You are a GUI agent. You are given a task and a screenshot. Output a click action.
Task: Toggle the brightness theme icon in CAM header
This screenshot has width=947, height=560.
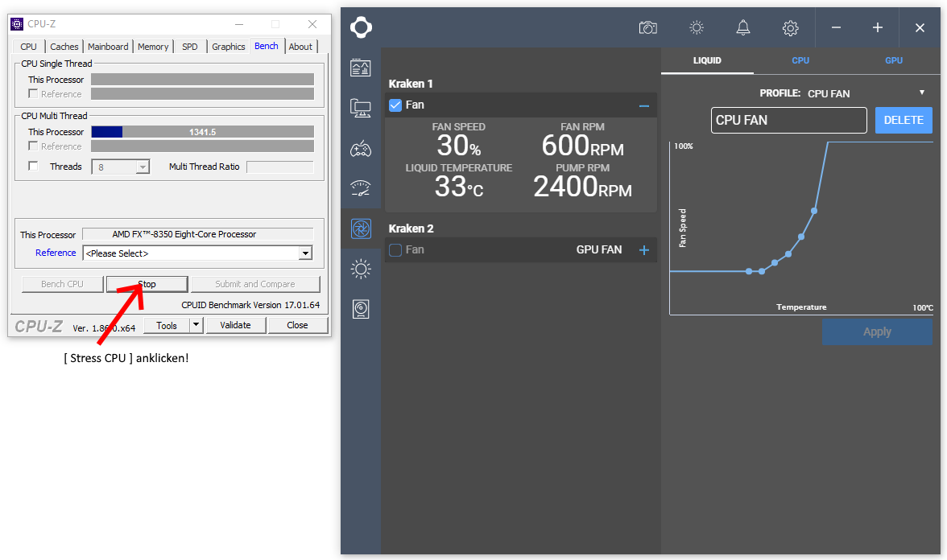697,27
